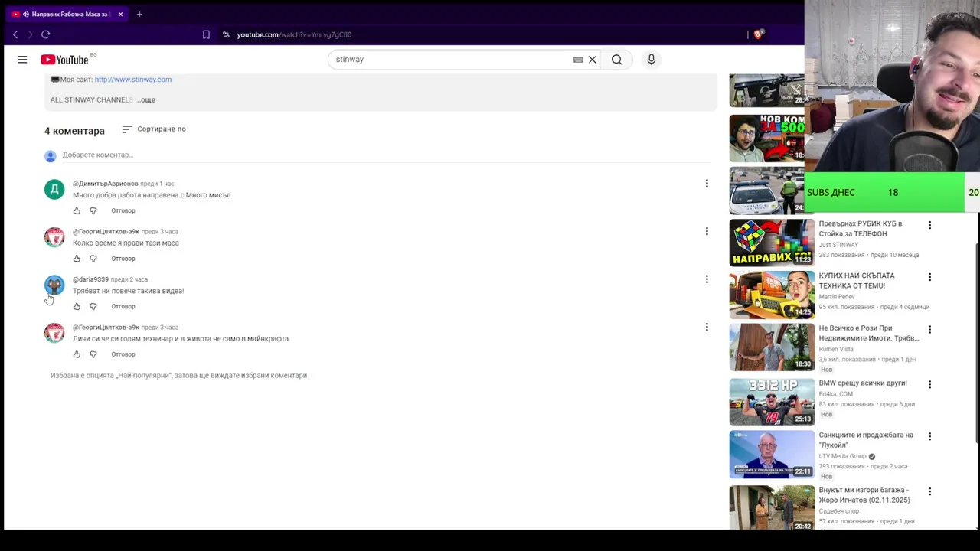Screen dimensions: 980x551
Task: Like the comment 'Колко време я прави тази маса'
Action: (77, 259)
